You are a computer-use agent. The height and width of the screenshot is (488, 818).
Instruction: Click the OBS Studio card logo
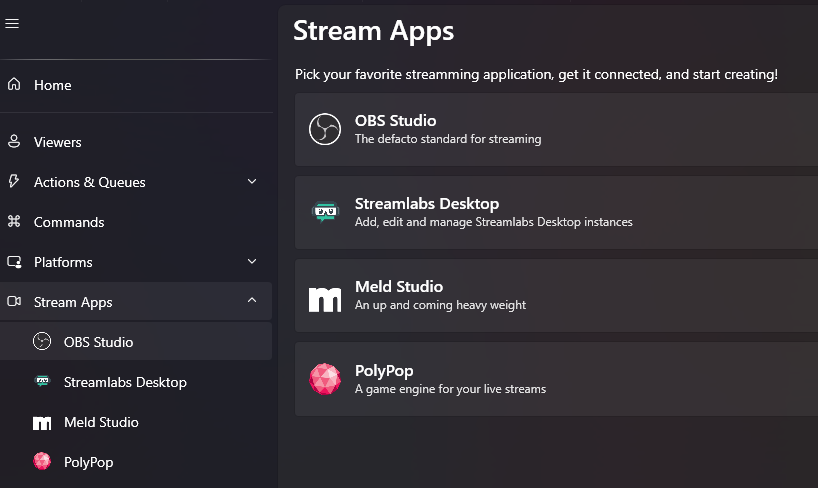click(x=324, y=129)
